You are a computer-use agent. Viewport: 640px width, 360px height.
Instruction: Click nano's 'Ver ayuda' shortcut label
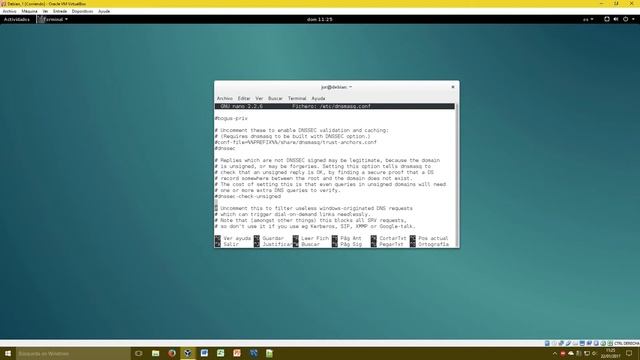coord(237,238)
